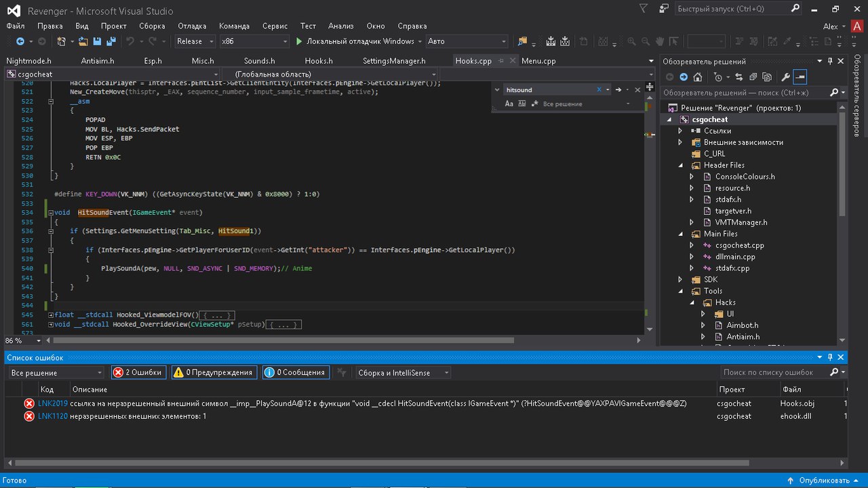
Task: Open Properties wrench icon in Solution Explorer
Action: pyautogui.click(x=786, y=77)
